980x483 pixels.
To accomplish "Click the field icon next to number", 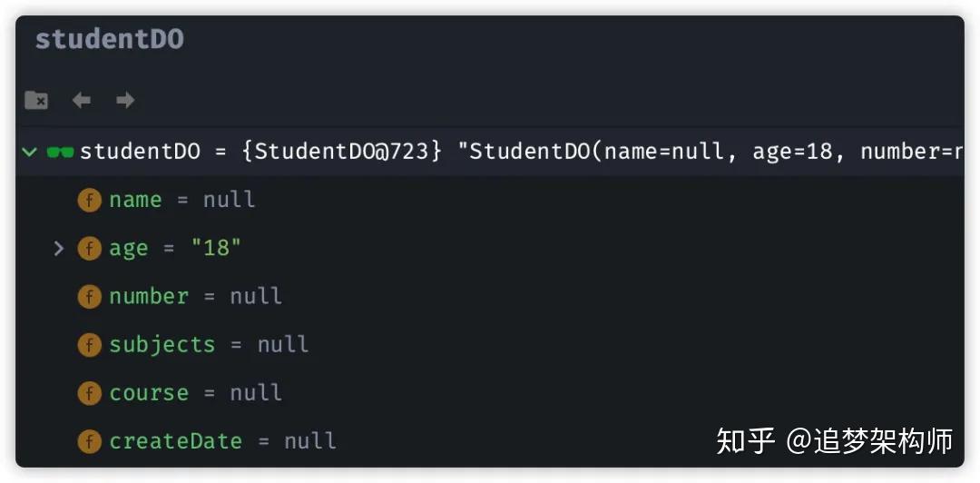I will pyautogui.click(x=89, y=296).
